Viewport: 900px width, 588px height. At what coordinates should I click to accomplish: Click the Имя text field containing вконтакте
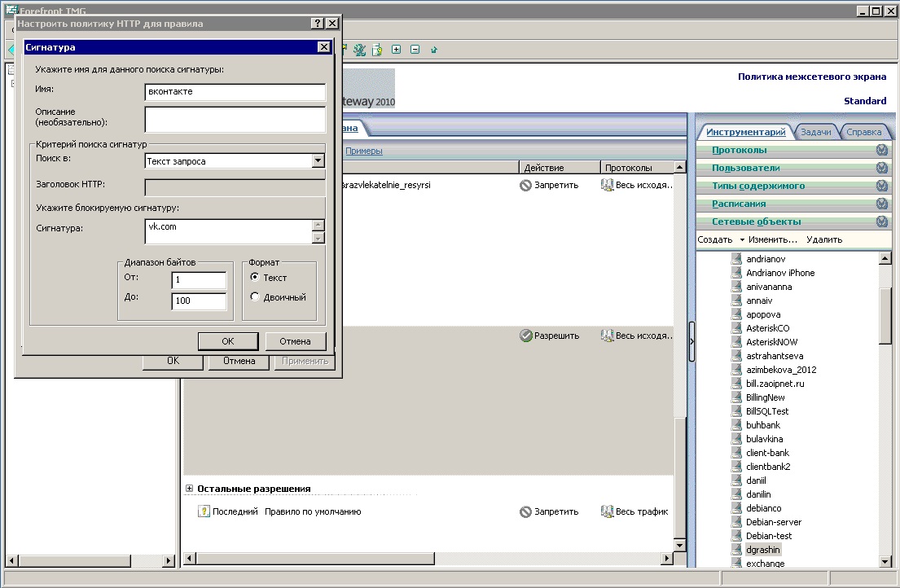(x=235, y=92)
